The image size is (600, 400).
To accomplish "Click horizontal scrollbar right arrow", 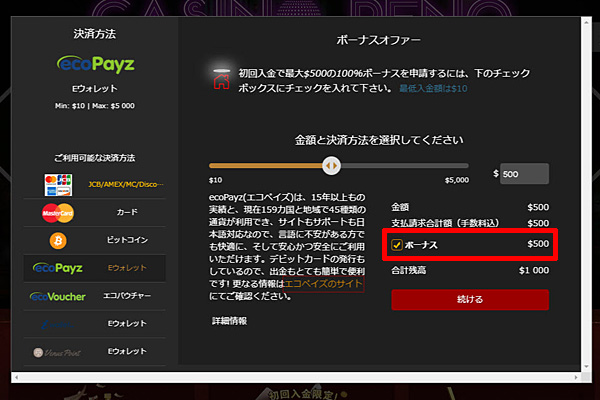I will point(576,377).
